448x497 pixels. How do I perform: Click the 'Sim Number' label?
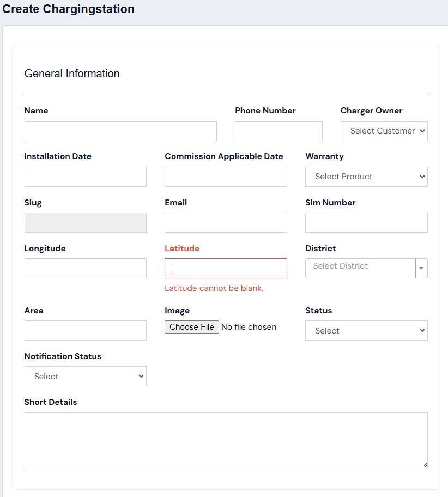(330, 203)
